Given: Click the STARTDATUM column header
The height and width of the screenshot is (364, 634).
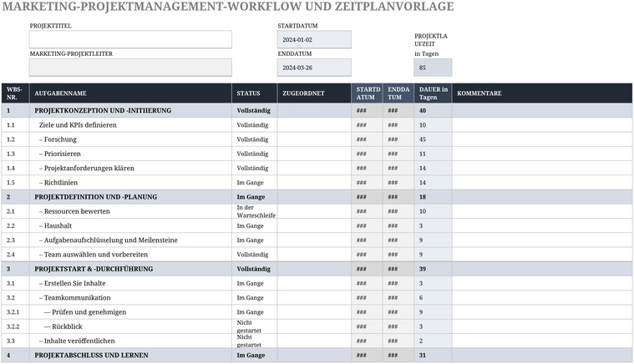Looking at the screenshot, I should point(368,93).
